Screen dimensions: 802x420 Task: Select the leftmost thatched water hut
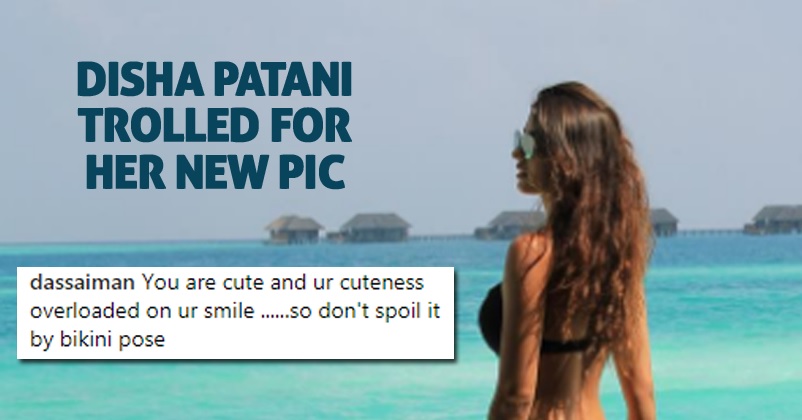(x=294, y=229)
